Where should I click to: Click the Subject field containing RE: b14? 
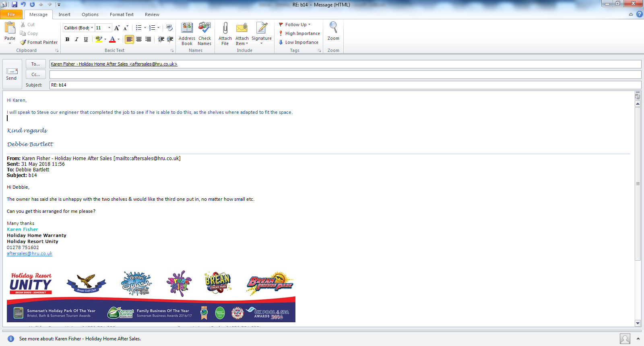pyautogui.click(x=345, y=85)
